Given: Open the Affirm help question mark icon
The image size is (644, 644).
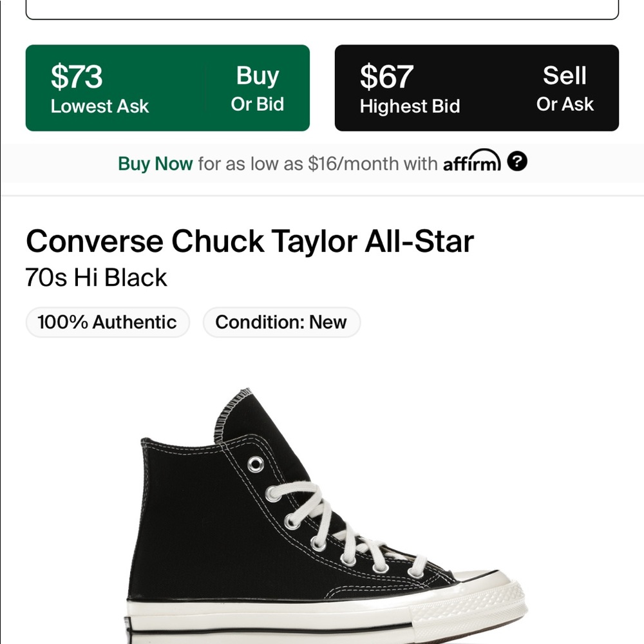Looking at the screenshot, I should [518, 163].
